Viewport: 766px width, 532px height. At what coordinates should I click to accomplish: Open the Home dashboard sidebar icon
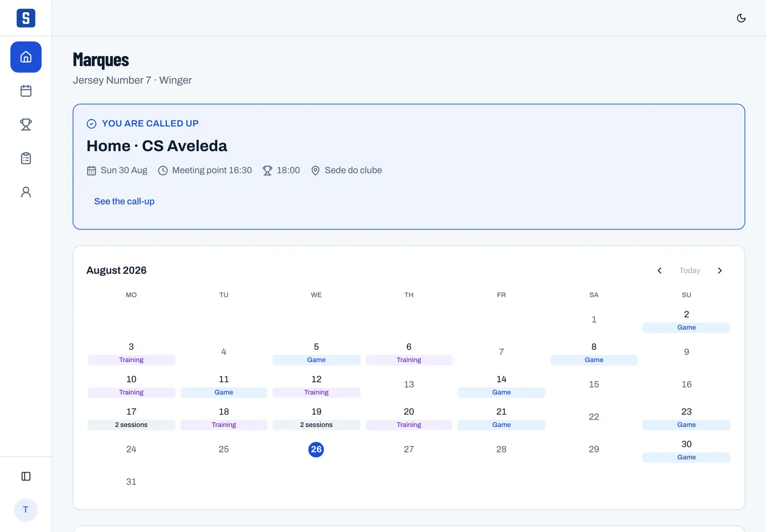point(26,57)
